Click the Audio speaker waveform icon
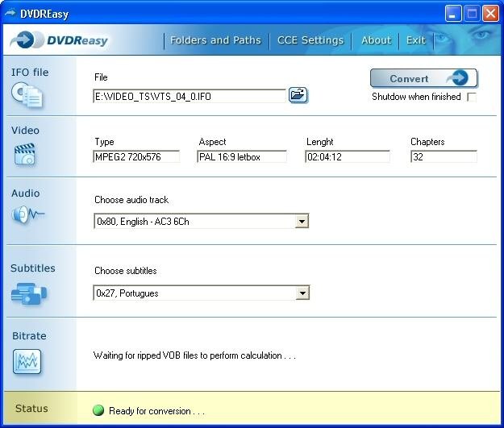The image size is (504, 428). point(27,214)
